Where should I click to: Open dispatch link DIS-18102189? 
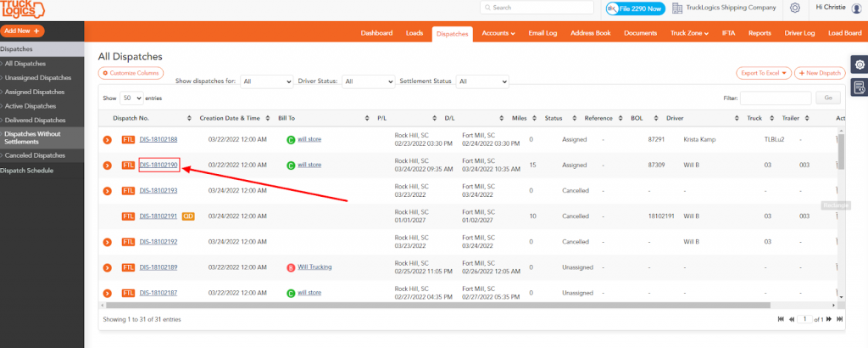click(x=159, y=267)
